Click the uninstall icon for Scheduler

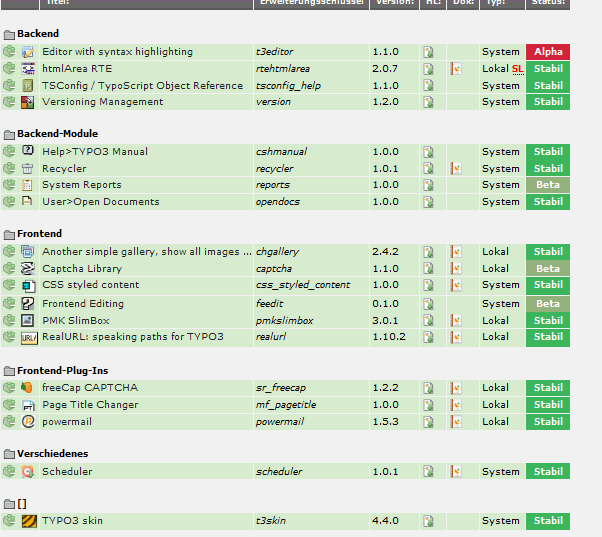coord(9,471)
